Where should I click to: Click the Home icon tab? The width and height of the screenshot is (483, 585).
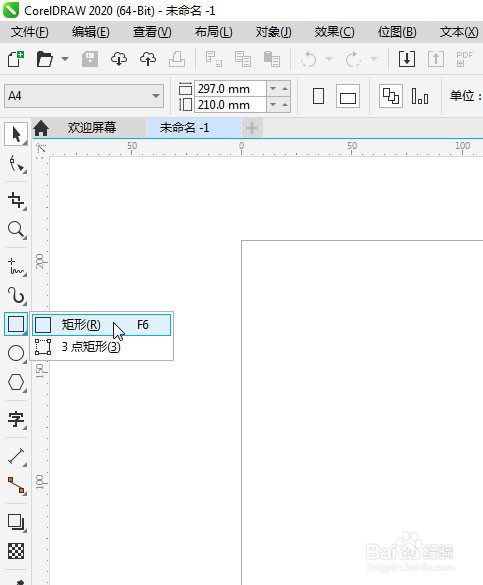pyautogui.click(x=41, y=128)
